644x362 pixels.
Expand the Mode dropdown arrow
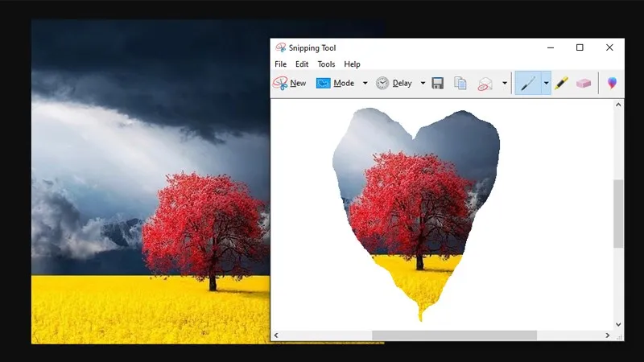click(365, 83)
